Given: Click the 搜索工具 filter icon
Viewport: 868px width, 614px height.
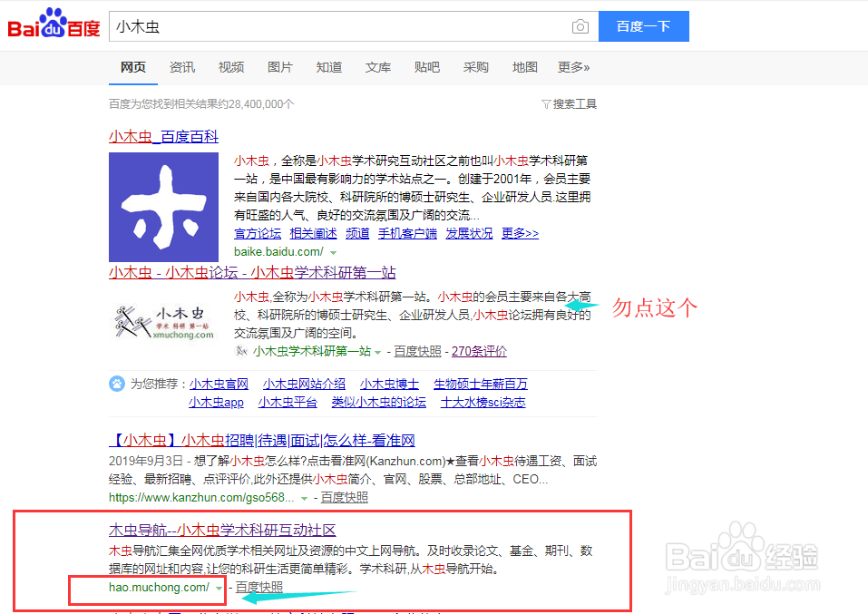Looking at the screenshot, I should pos(546,104).
